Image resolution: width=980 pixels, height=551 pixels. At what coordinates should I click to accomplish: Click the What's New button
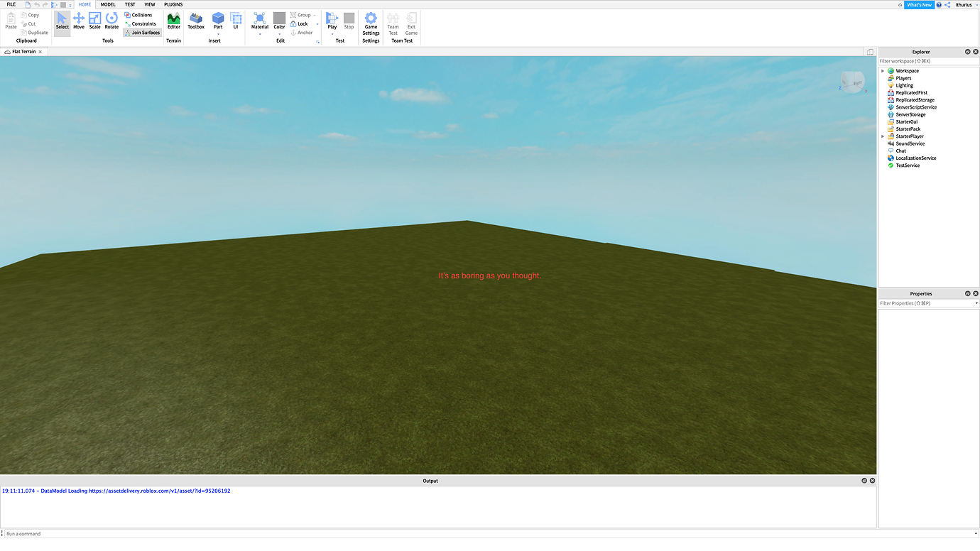919,5
